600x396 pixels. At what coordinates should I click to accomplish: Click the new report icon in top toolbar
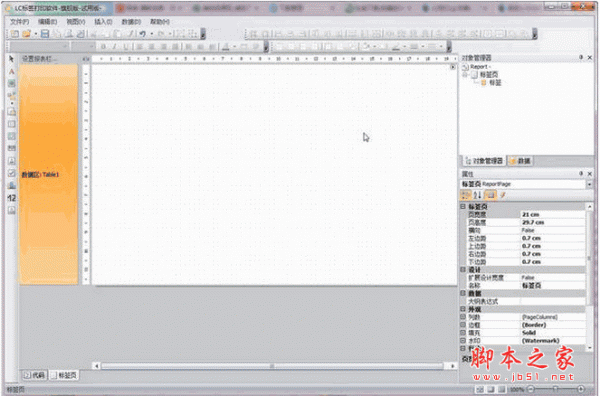(x=14, y=34)
